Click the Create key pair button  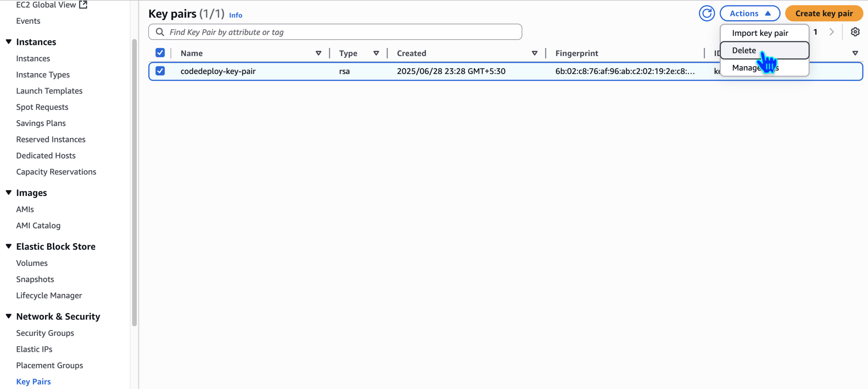[824, 14]
